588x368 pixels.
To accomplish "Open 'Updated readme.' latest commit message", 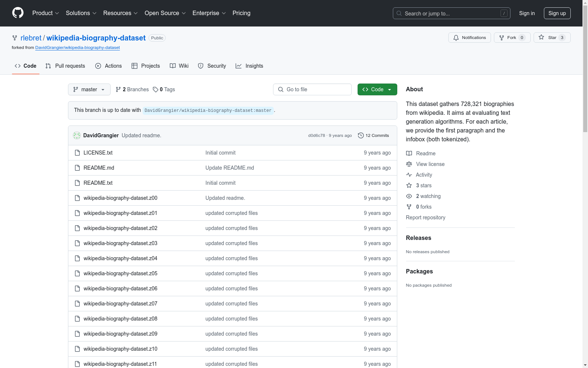I will click(141, 135).
